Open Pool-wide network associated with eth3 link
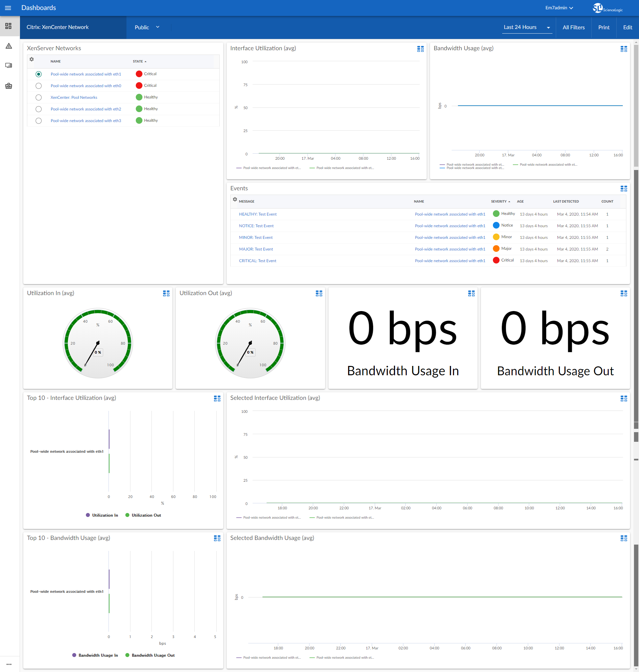Image resolution: width=639 pixels, height=672 pixels. 86,120
